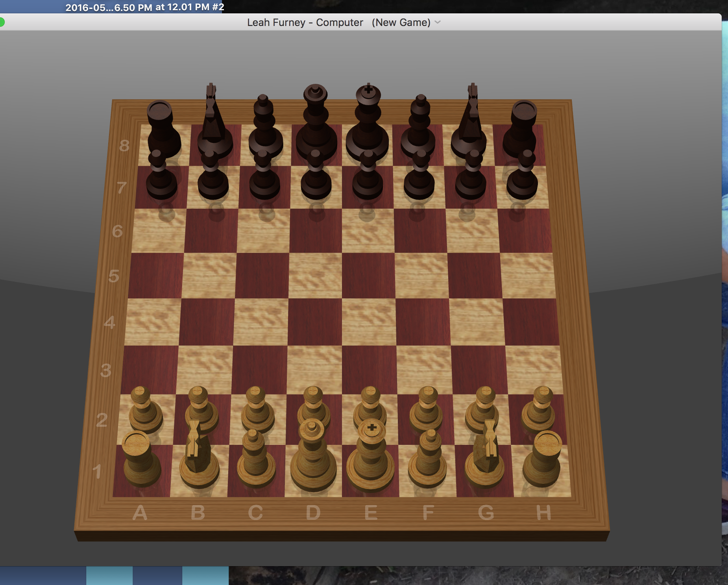Pick up the white pawn on e2
Screen dimensions: 728x585
click(370, 405)
